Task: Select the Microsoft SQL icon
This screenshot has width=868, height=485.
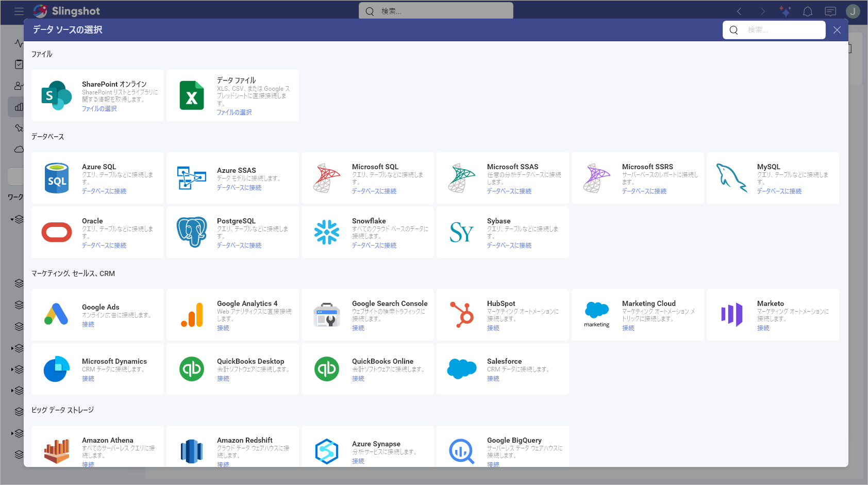Action: (x=326, y=178)
